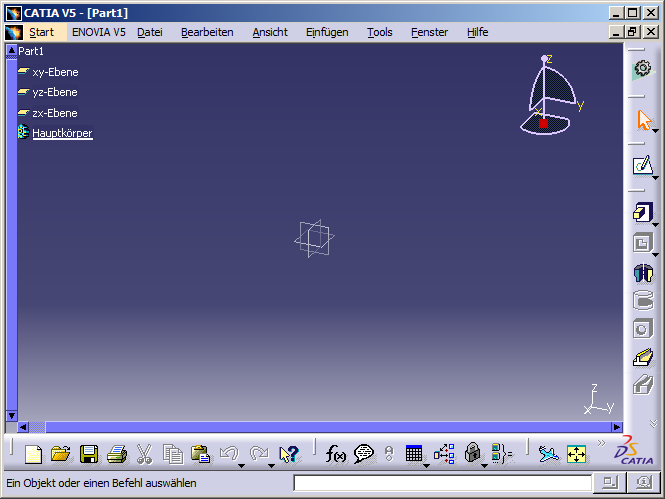Open the ENOVIA V5 menu
The width and height of the screenshot is (665, 499).
(99, 32)
